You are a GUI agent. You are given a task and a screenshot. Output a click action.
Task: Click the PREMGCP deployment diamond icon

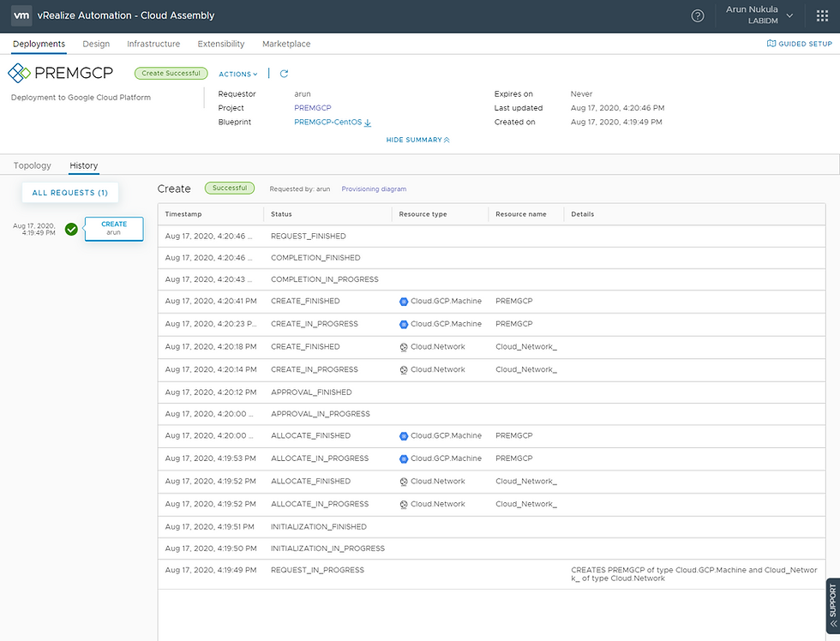point(19,73)
